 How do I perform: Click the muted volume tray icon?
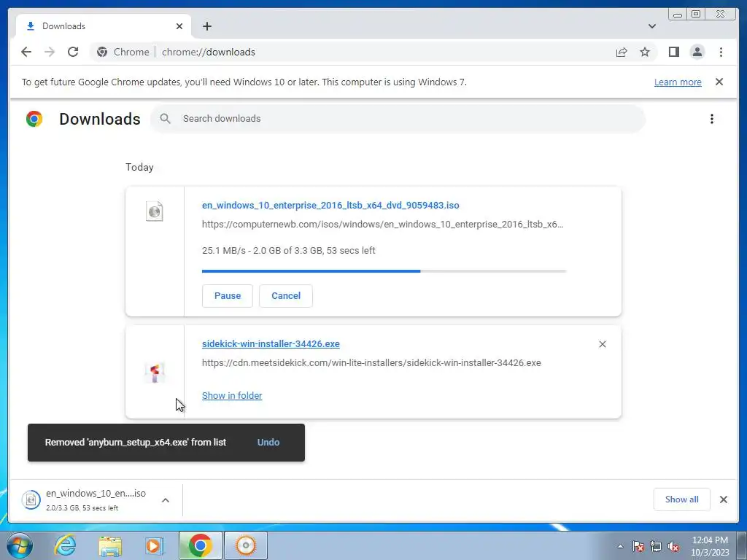(x=673, y=546)
